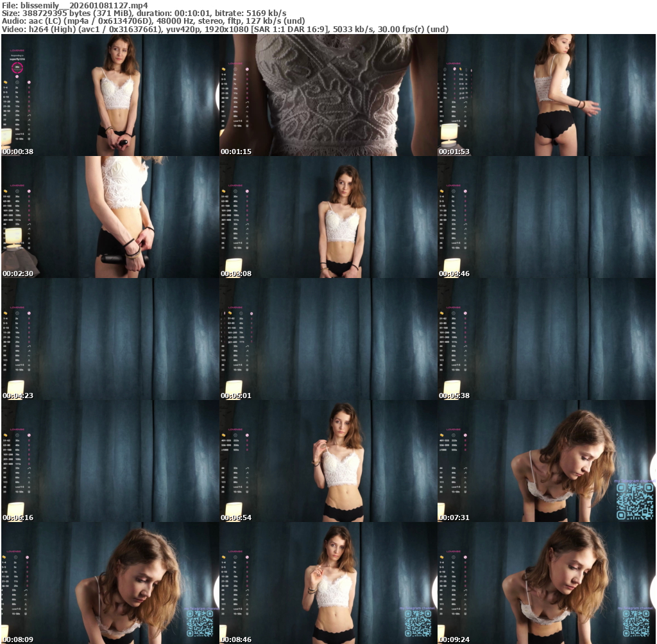This screenshot has height=644, width=657.
Task: Click the 00:05:38 timestamp label
Action: point(454,396)
